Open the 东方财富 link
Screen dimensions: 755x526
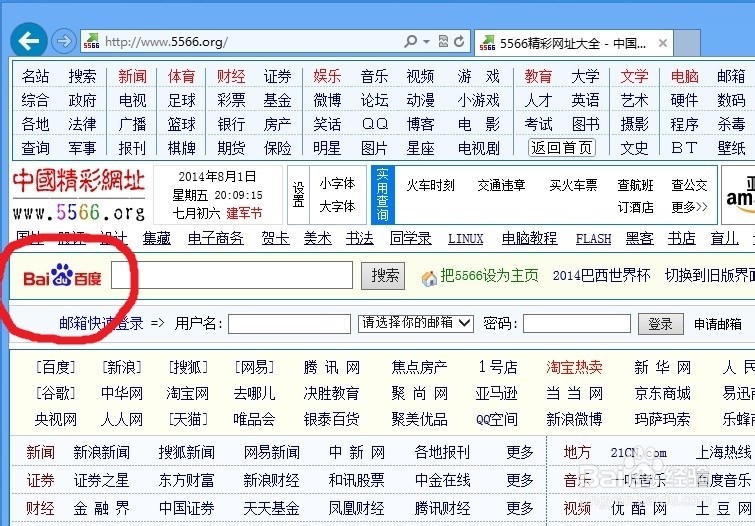point(186,480)
